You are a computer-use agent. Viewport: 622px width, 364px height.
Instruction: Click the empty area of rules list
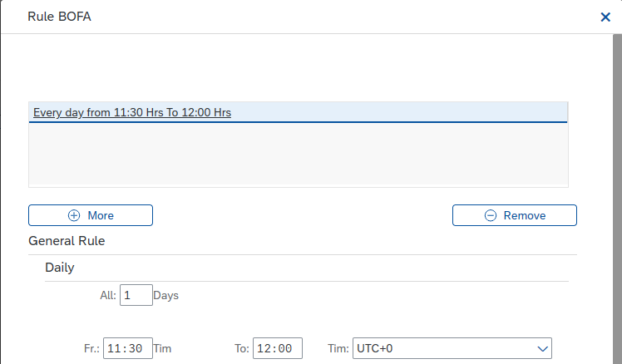tap(299, 155)
